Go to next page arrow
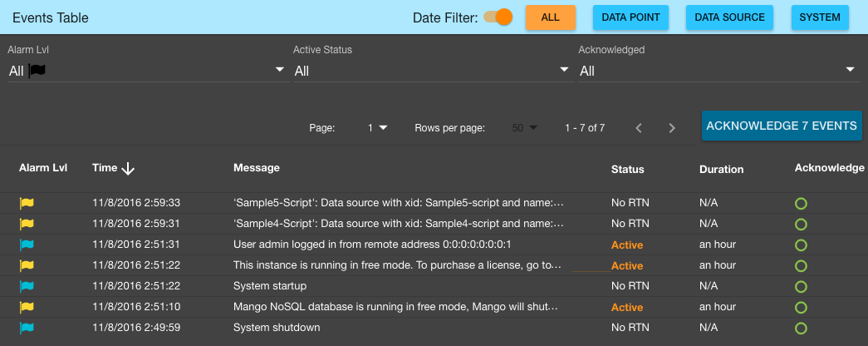The width and height of the screenshot is (868, 346). (672, 128)
